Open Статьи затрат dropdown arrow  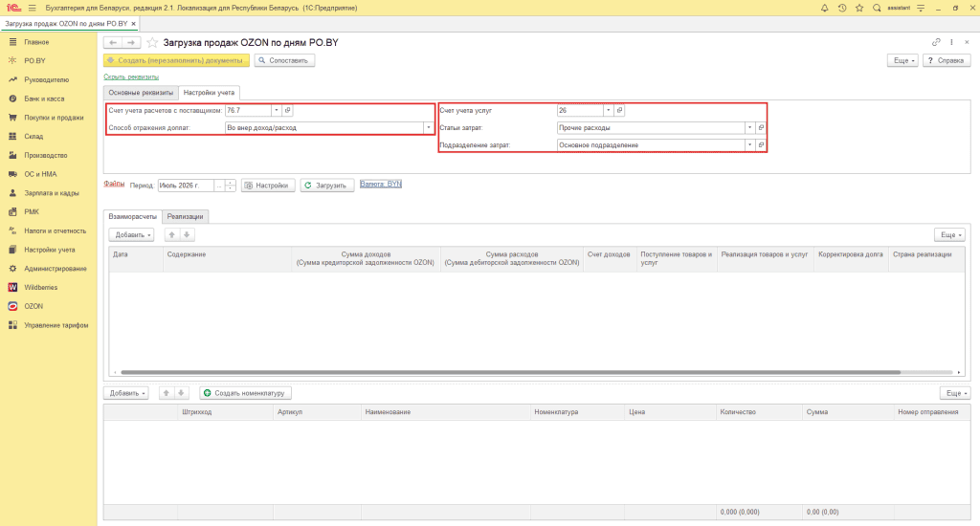tap(749, 127)
